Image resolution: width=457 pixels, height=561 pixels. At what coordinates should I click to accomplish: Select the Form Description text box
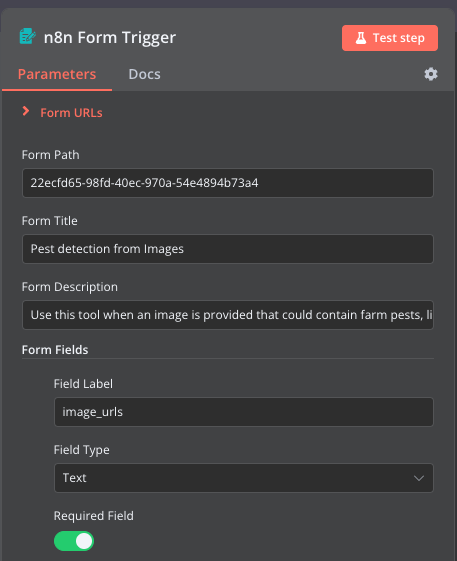(228, 315)
